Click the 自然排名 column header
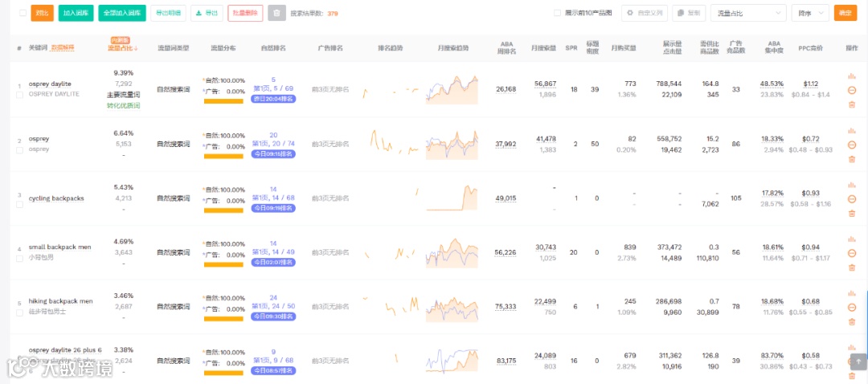The image size is (868, 384). 273,48
